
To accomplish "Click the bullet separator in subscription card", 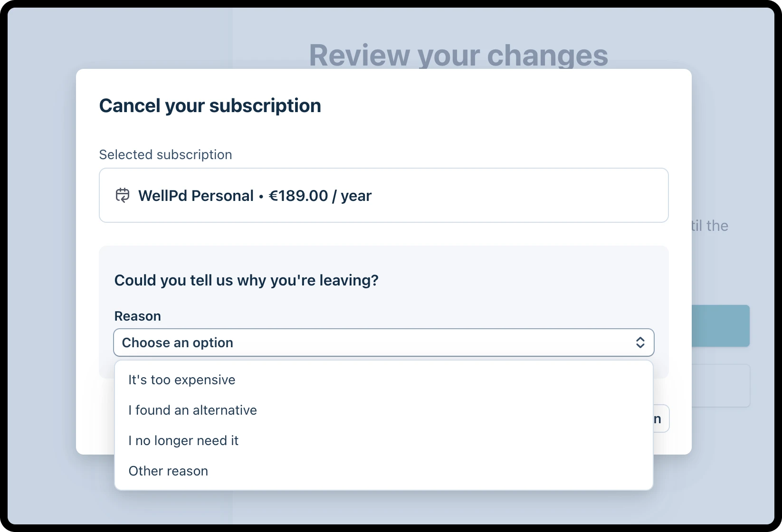I will pyautogui.click(x=261, y=197).
